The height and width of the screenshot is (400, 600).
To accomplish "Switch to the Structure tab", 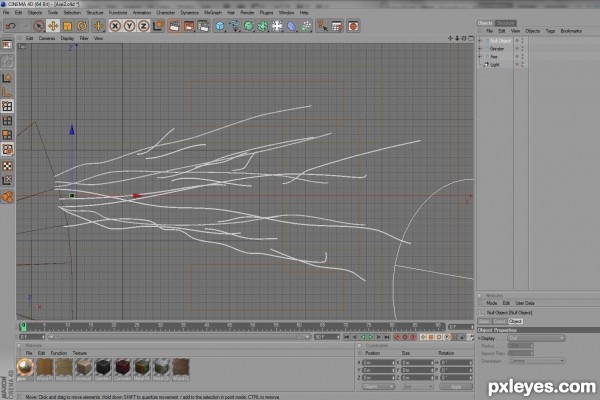I will [x=505, y=23].
